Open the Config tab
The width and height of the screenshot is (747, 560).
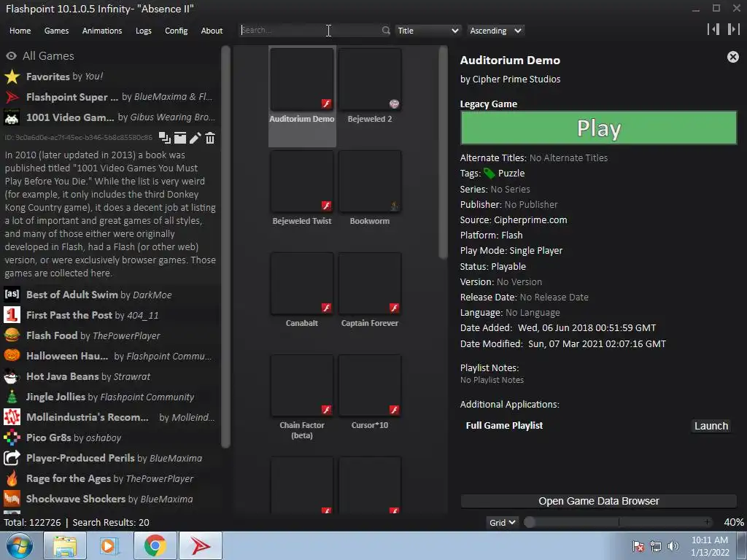[x=177, y=31]
